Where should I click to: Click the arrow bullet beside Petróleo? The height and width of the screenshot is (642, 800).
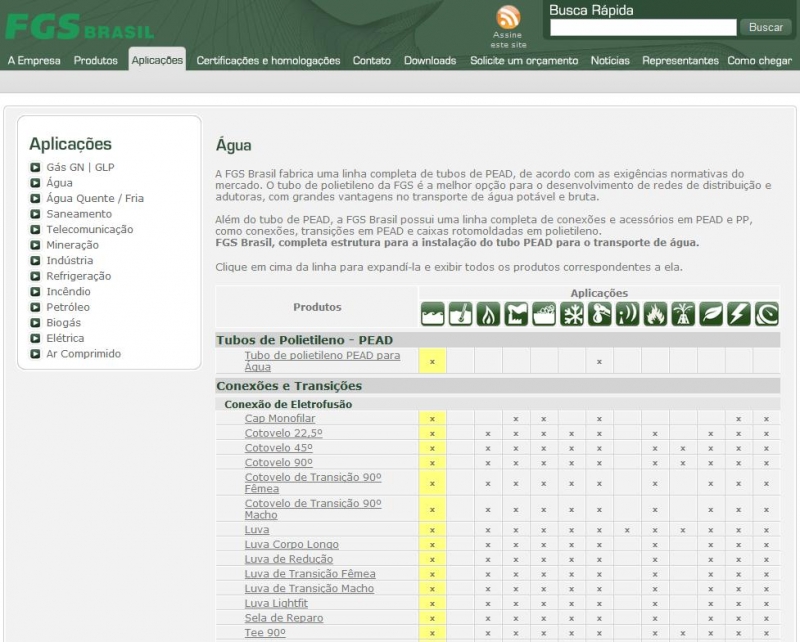pos(35,307)
